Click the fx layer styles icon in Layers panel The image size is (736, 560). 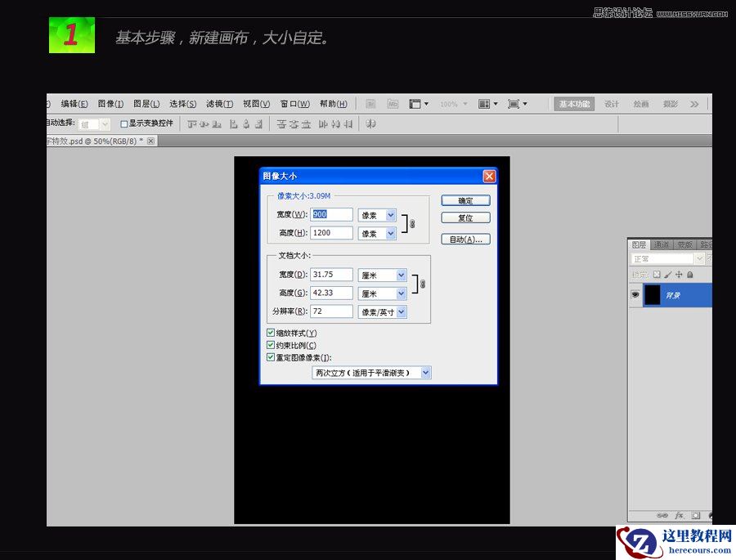click(680, 515)
